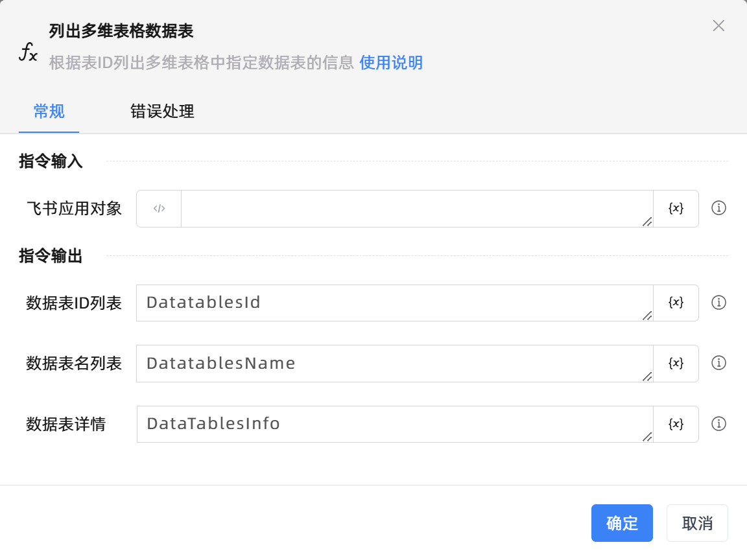The height and width of the screenshot is (560, 747).
Task: Show info for 飞书应用对象
Action: pos(718,208)
